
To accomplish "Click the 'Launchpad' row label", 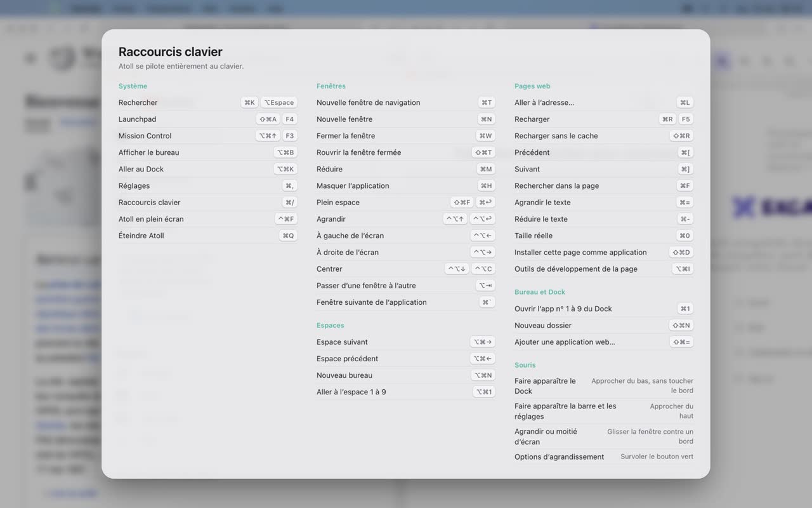I will point(137,119).
